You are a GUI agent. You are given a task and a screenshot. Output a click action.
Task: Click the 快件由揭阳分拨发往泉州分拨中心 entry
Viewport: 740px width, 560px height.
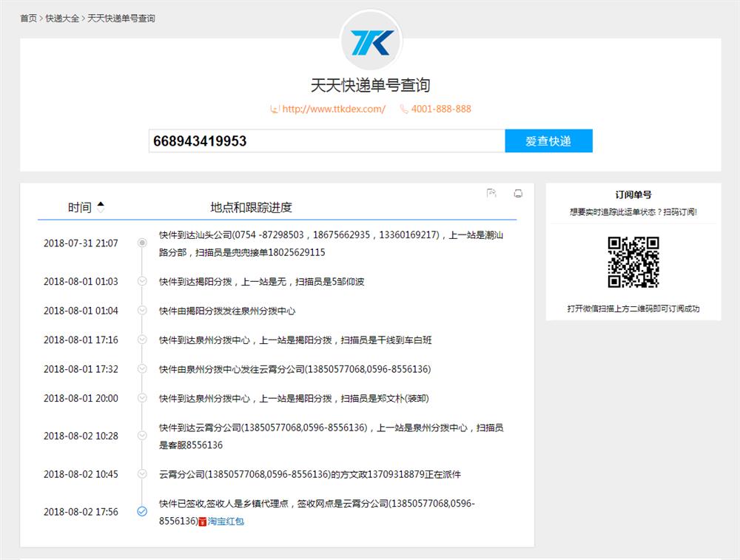(x=227, y=311)
